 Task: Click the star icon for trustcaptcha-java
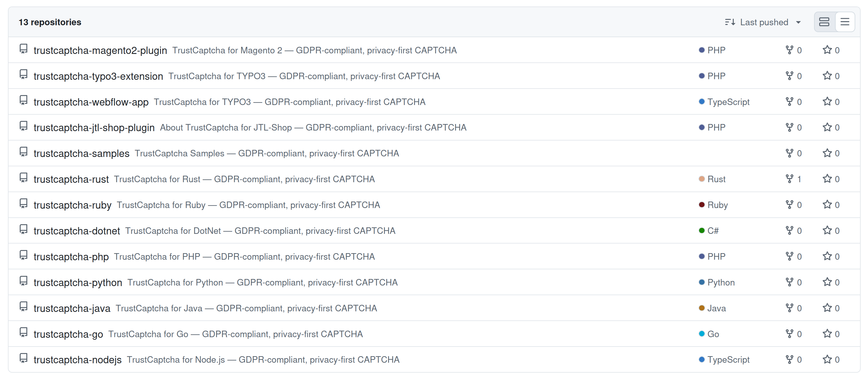pyautogui.click(x=827, y=308)
